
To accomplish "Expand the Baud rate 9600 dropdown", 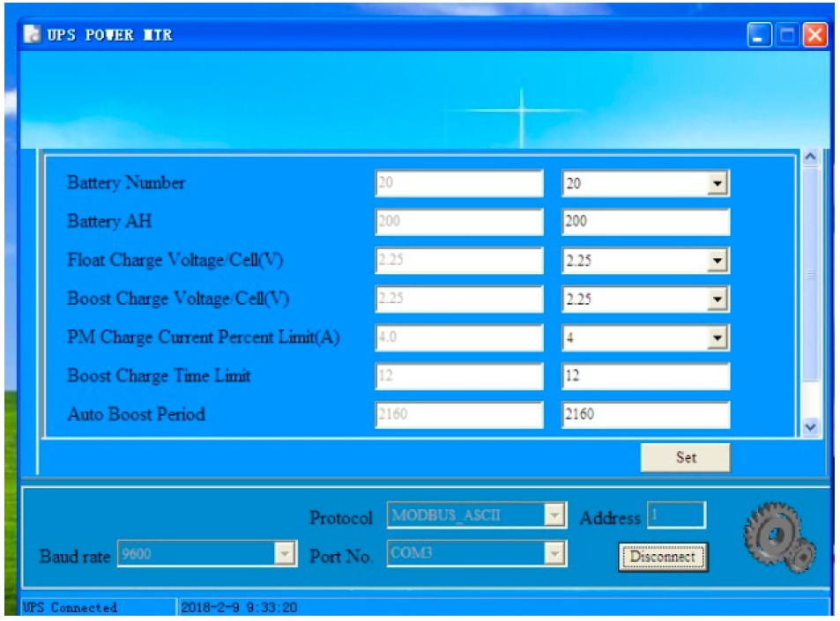I will tap(285, 554).
